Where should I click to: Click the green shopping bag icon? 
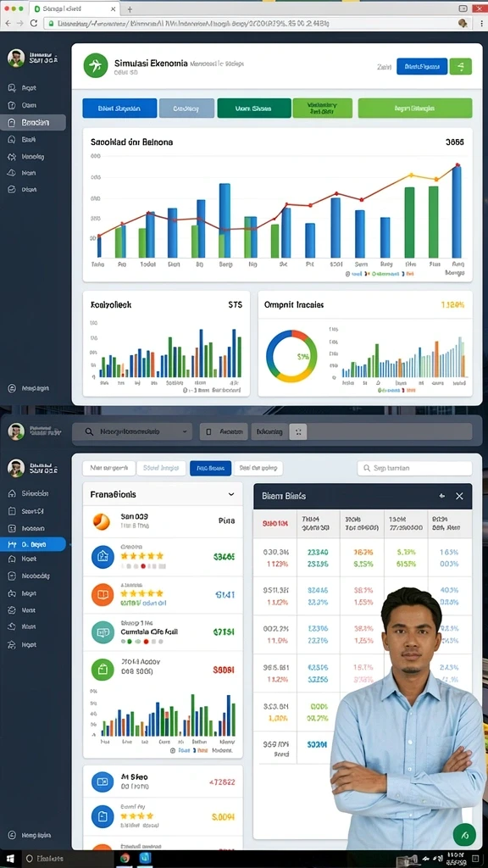coord(103,669)
